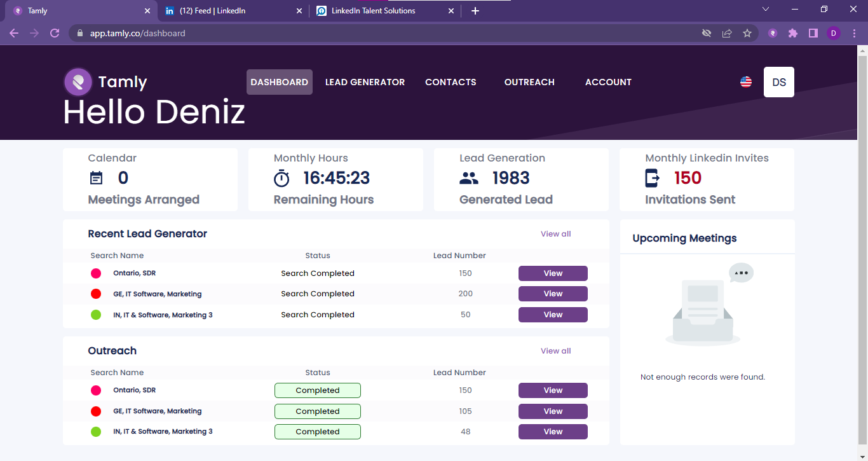View IN, IT & Software, Marketing 3 lead search

(553, 315)
